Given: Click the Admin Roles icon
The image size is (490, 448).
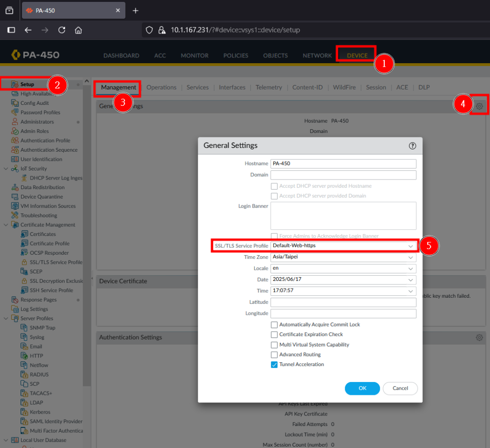Looking at the screenshot, I should coord(15,131).
